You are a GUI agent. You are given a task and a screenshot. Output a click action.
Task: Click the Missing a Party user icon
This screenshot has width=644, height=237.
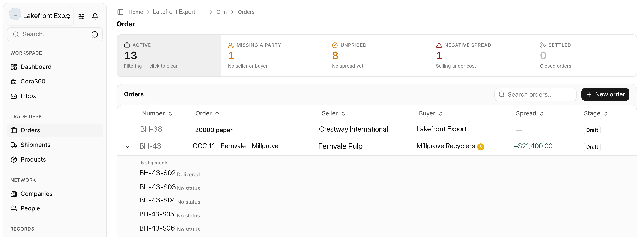(x=231, y=45)
